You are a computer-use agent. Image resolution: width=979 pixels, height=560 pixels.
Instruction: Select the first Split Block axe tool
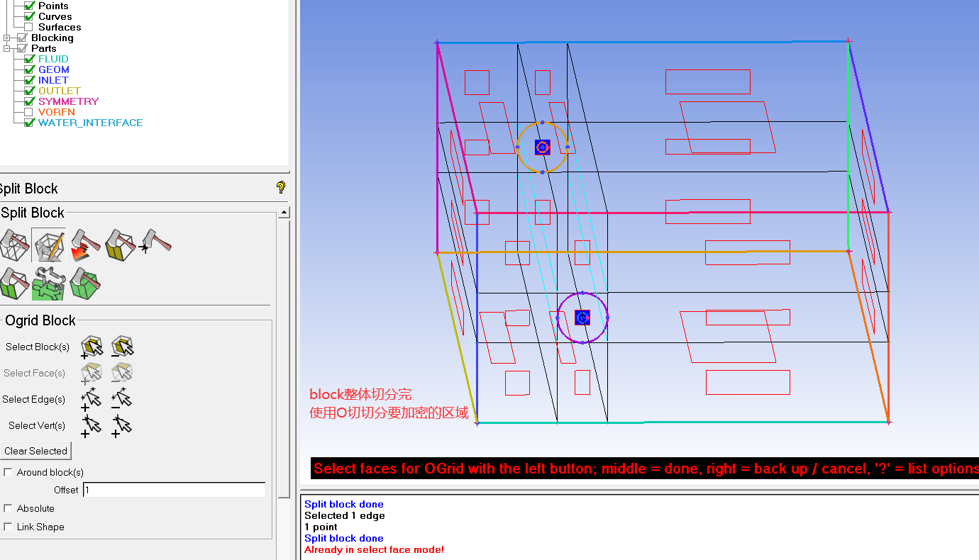15,245
